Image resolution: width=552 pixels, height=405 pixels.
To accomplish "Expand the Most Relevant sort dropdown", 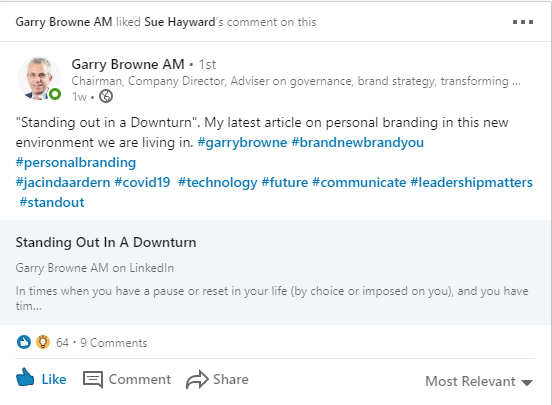I will [479, 381].
